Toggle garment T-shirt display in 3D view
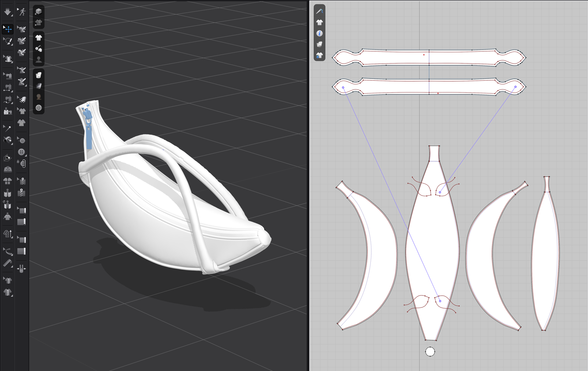 [39, 38]
